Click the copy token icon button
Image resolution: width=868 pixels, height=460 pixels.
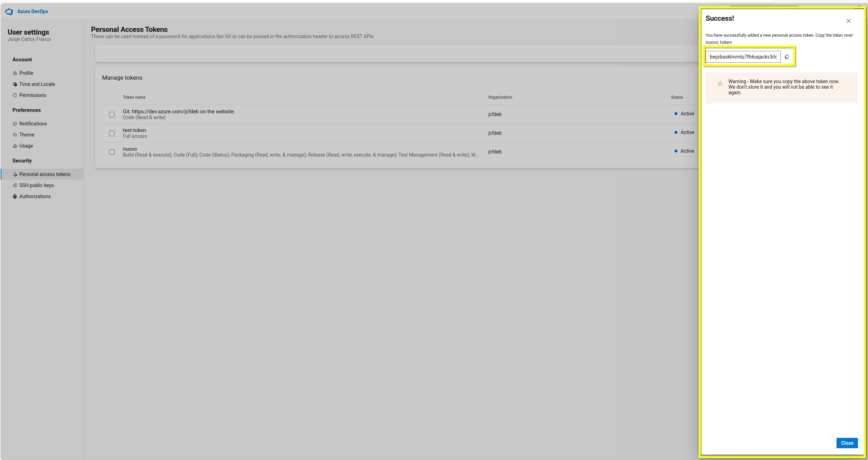(787, 56)
